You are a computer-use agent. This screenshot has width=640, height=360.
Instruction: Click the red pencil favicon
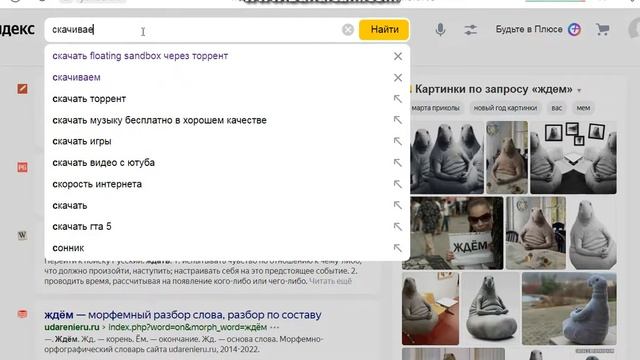[x=22, y=89]
